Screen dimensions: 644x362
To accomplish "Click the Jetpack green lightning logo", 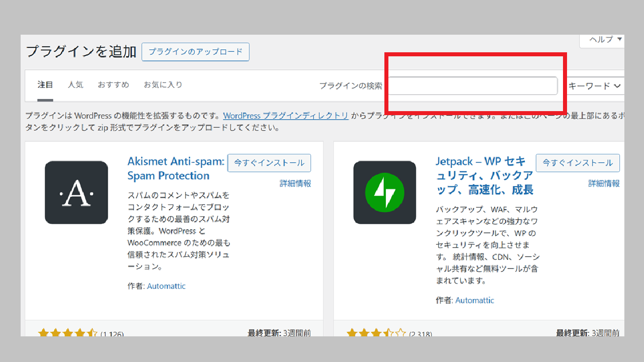I will tap(385, 193).
